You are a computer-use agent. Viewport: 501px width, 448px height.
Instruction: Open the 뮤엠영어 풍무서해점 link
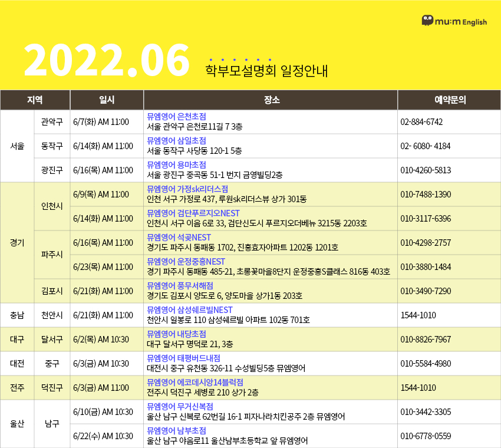pyautogui.click(x=180, y=286)
